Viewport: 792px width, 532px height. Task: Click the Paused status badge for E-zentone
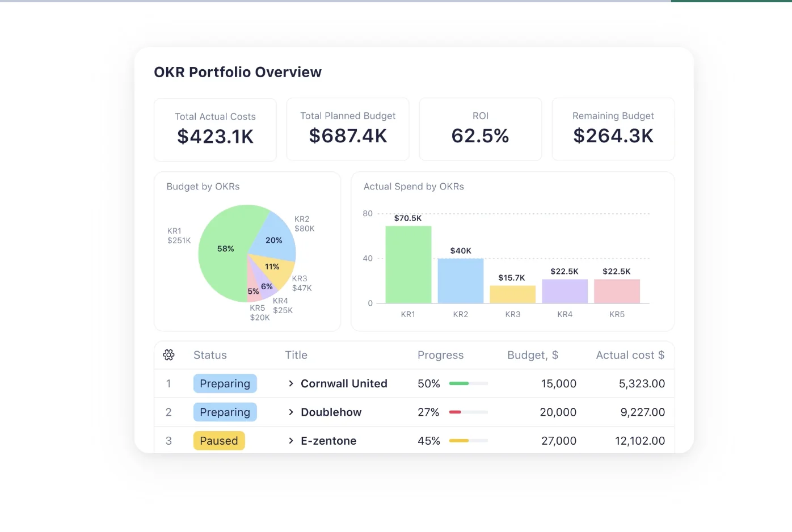[x=219, y=441]
